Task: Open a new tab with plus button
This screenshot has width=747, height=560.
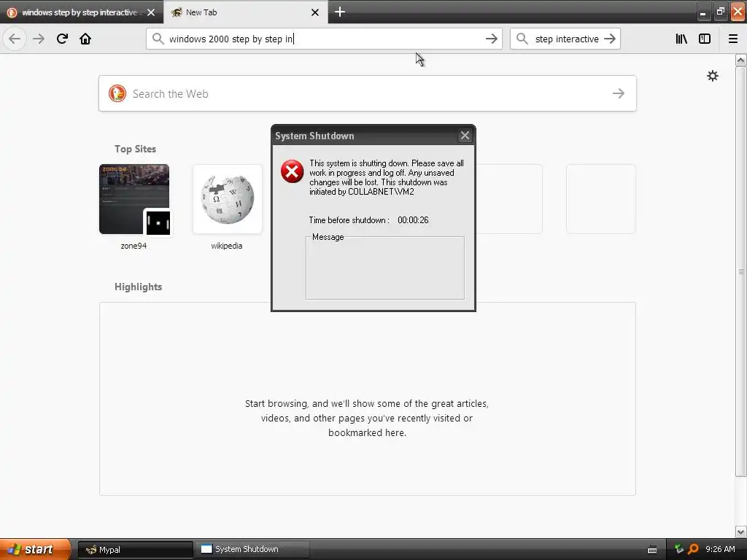Action: [340, 12]
